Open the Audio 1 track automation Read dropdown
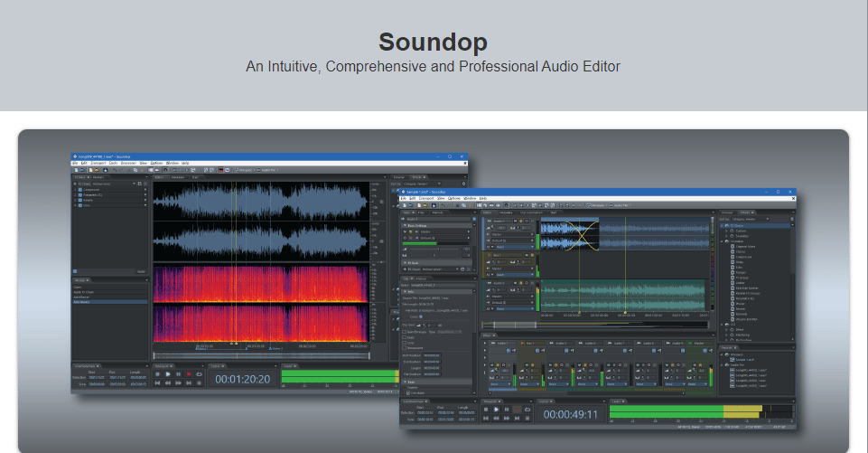The image size is (868, 453). pyautogui.click(x=515, y=247)
